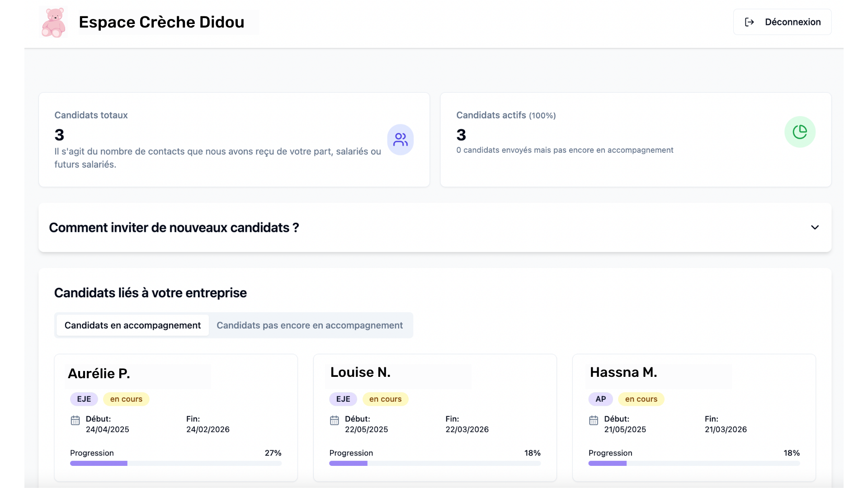Click the 27% progression value

click(x=273, y=453)
